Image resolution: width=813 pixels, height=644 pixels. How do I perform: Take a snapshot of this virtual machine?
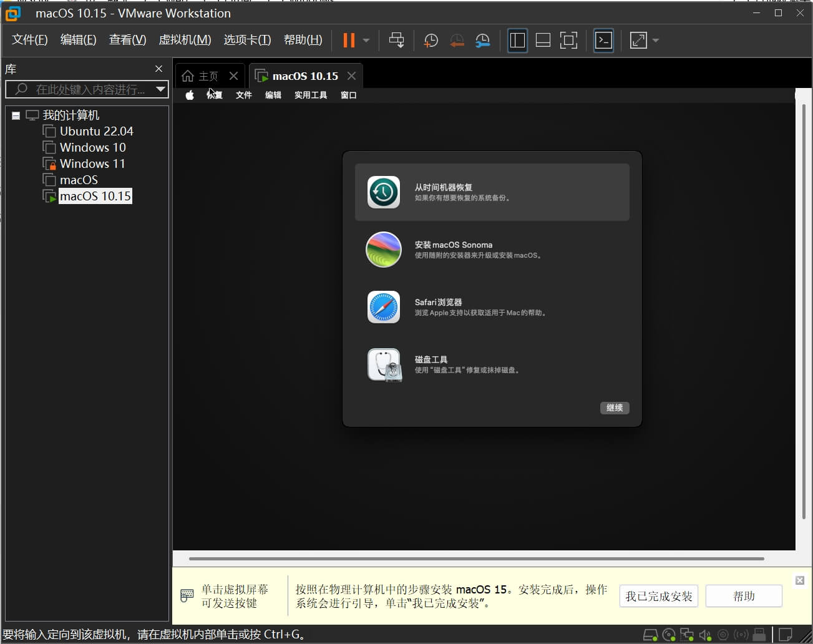[431, 41]
